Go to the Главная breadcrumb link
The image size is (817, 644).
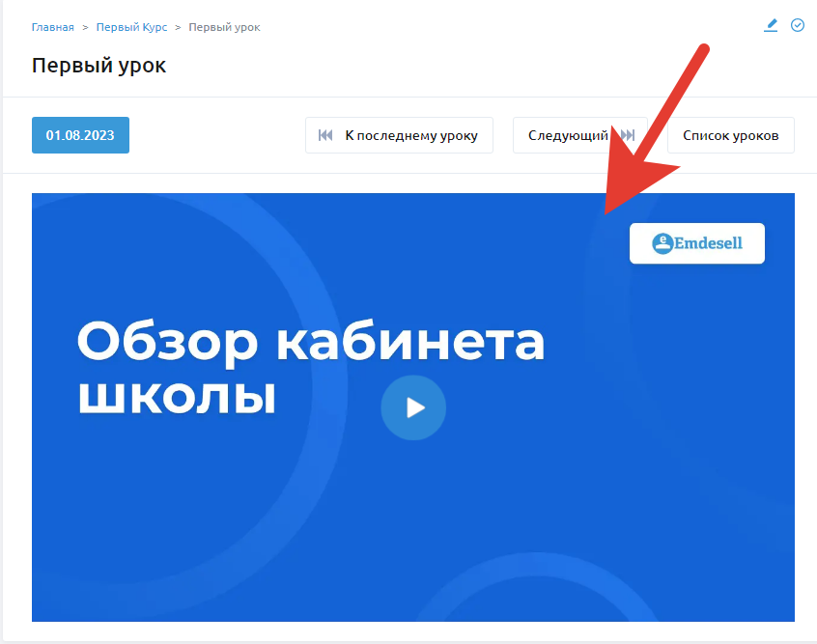(52, 27)
